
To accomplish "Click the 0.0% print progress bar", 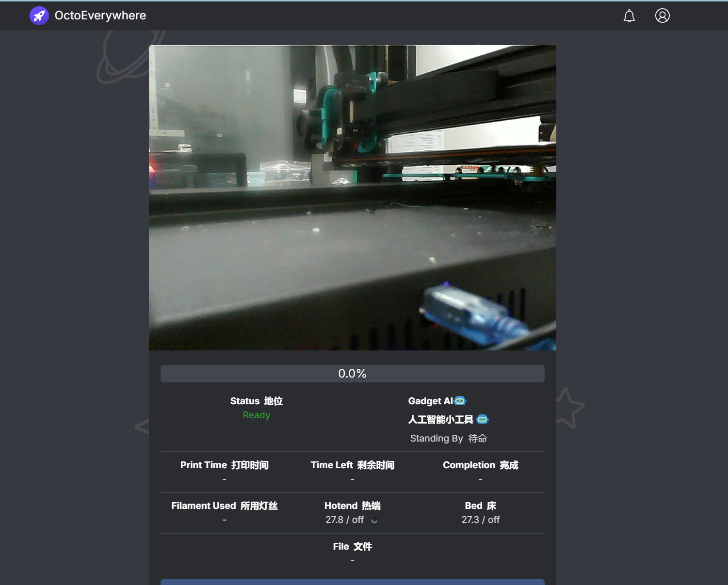I will click(x=353, y=374).
